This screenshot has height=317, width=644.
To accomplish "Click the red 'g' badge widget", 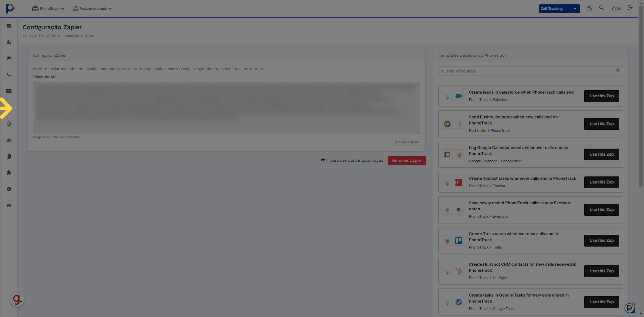I will pos(17,300).
